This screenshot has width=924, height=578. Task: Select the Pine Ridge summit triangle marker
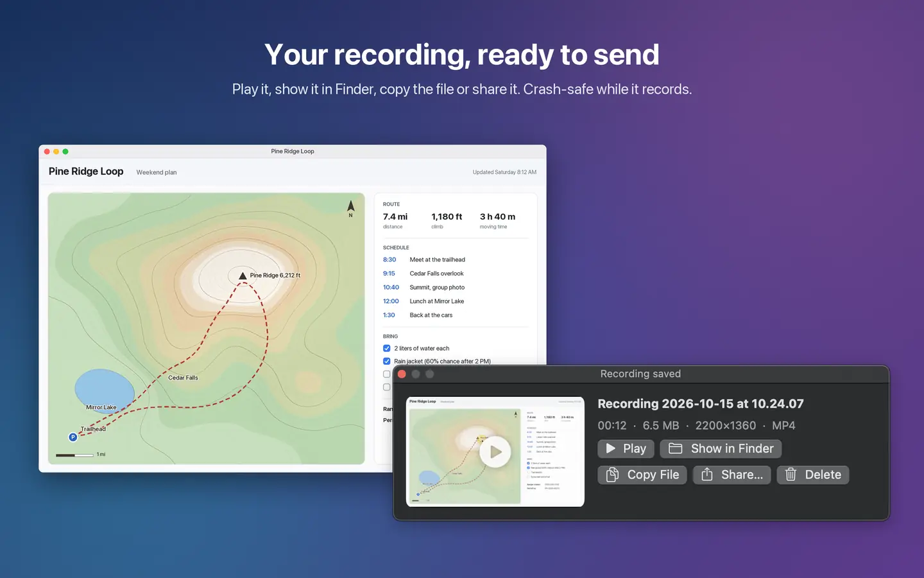[x=243, y=276]
